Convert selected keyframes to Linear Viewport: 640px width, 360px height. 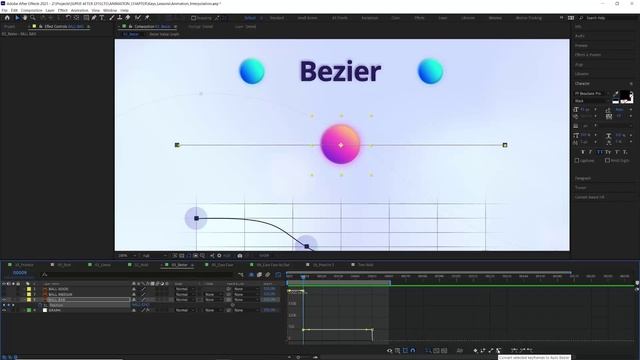491,351
